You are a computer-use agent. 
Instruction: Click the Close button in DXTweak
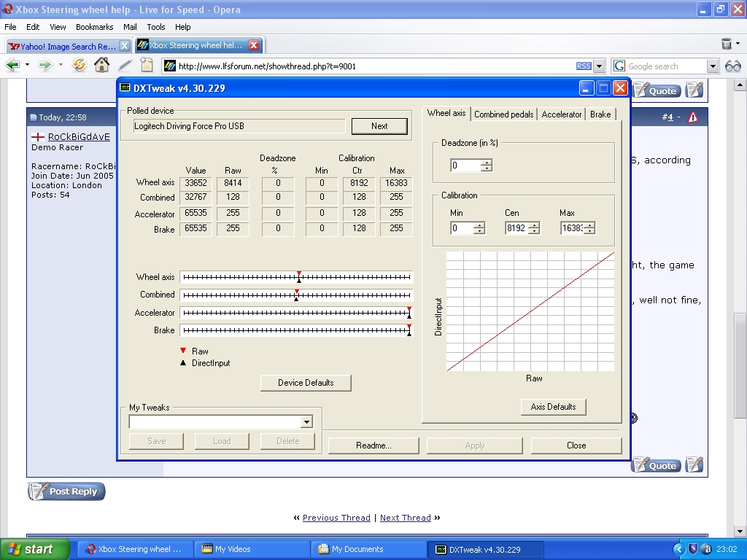[x=576, y=446]
